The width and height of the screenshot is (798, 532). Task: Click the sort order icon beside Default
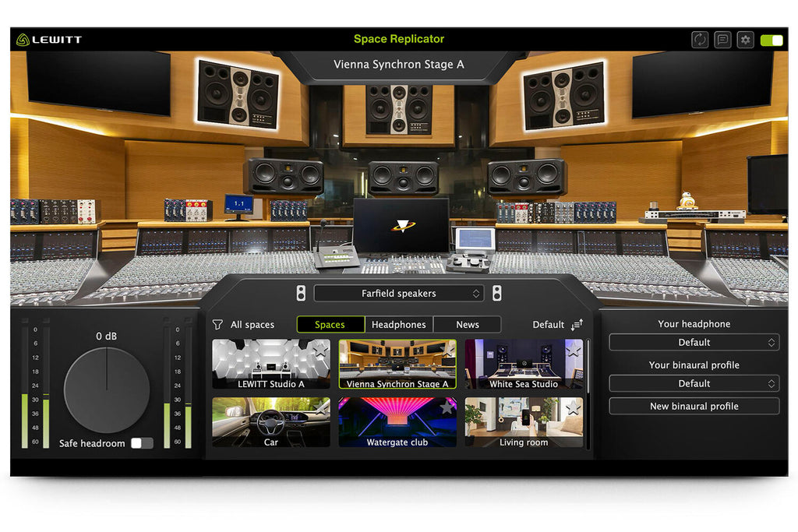[x=577, y=325]
